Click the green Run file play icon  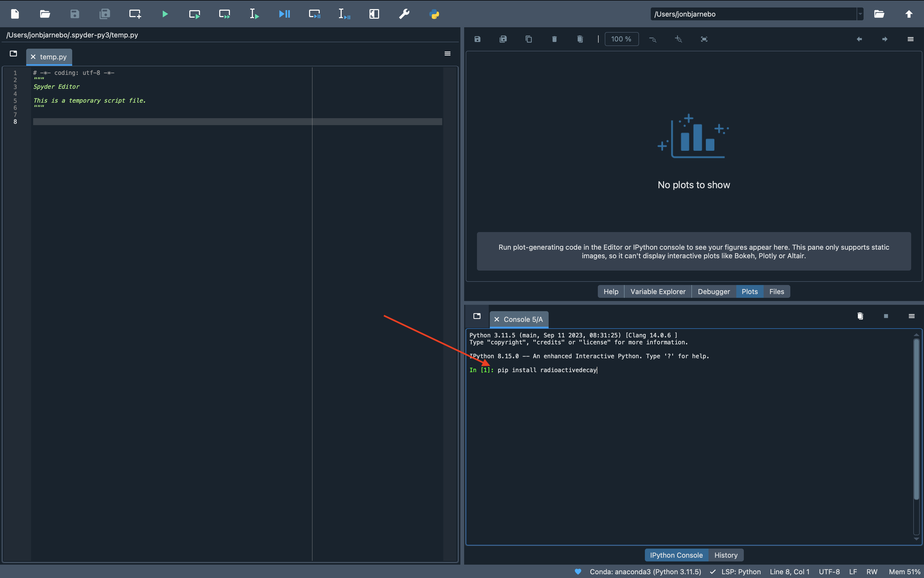pos(165,14)
